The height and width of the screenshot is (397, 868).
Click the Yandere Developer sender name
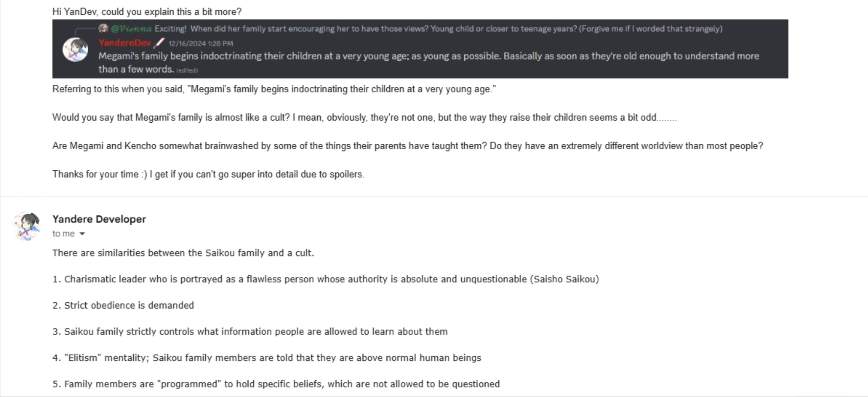pos(99,219)
